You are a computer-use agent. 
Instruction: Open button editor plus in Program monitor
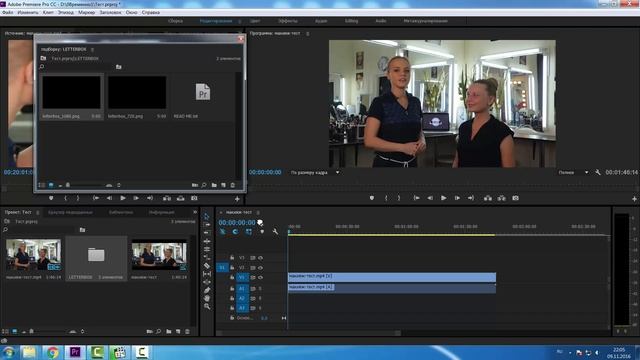pyautogui.click(x=634, y=199)
